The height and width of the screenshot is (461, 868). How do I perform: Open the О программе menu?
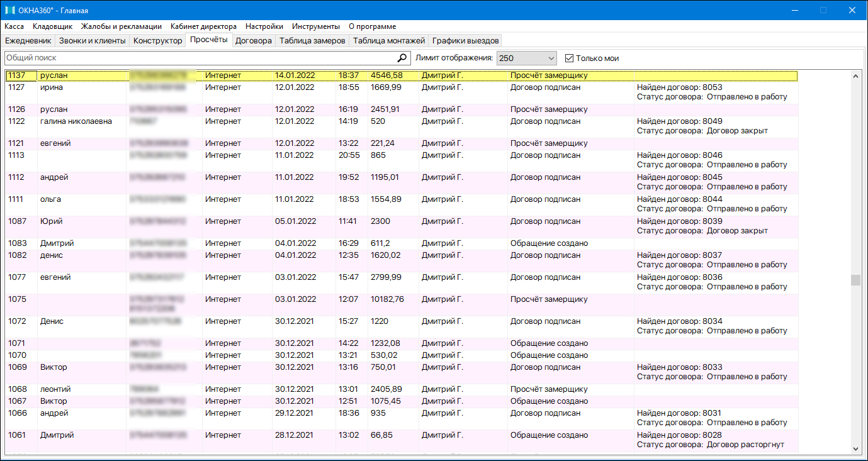373,26
